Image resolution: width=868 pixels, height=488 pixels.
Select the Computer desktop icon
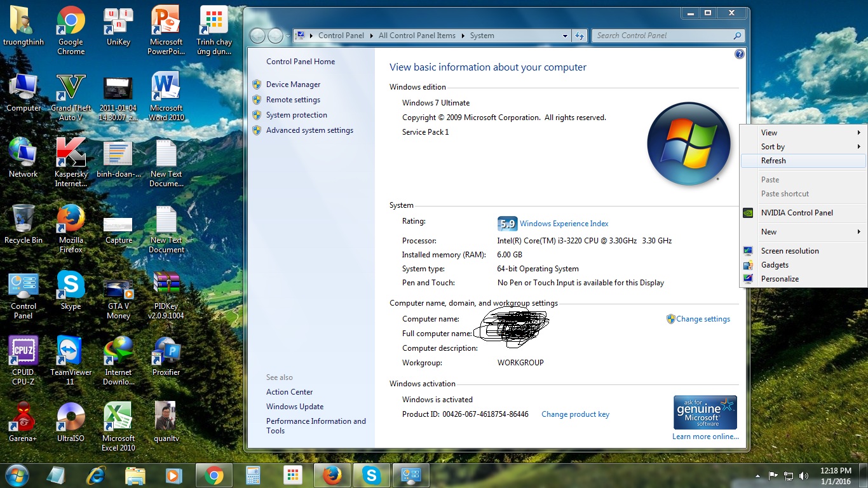pyautogui.click(x=24, y=93)
